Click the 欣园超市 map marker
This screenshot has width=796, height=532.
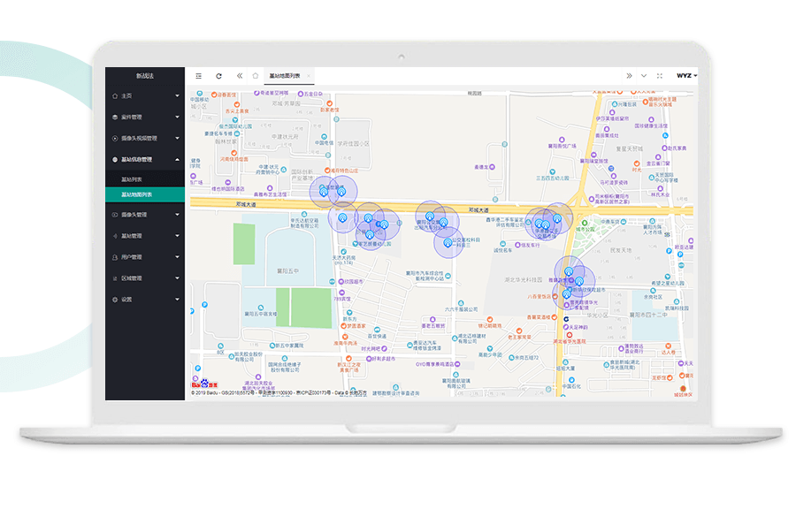[341, 282]
